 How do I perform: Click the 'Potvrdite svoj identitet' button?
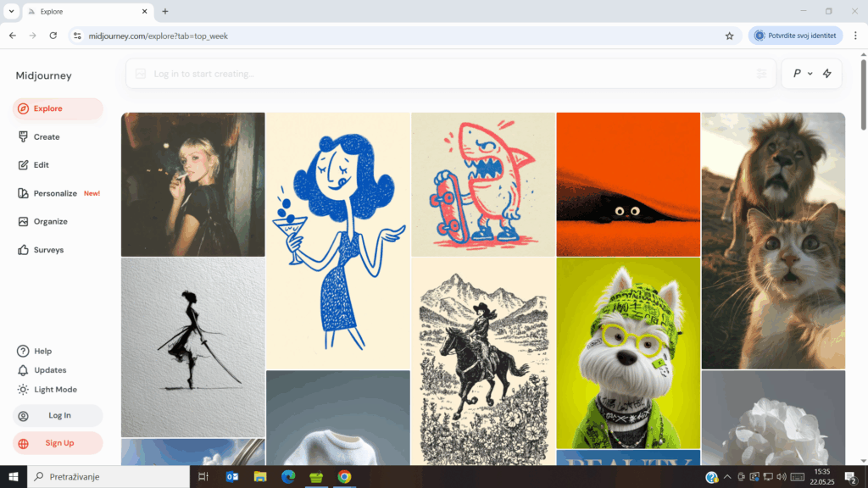click(x=795, y=36)
